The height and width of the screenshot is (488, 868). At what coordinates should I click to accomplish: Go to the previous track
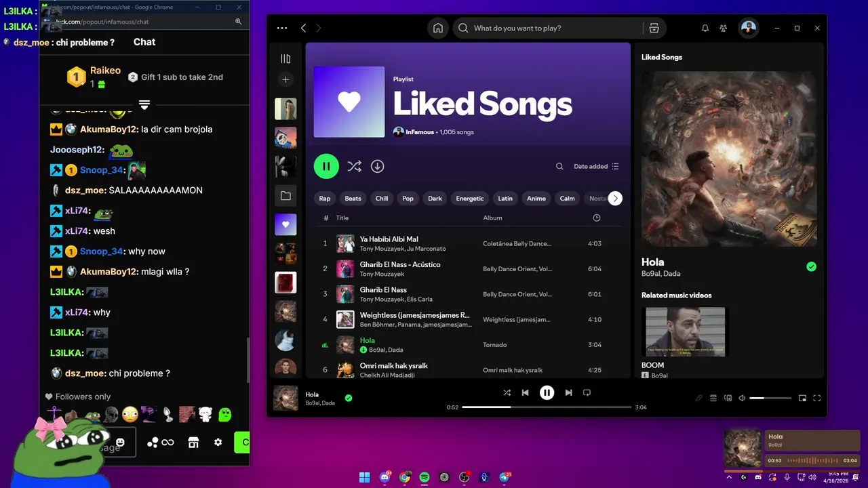tap(525, 392)
